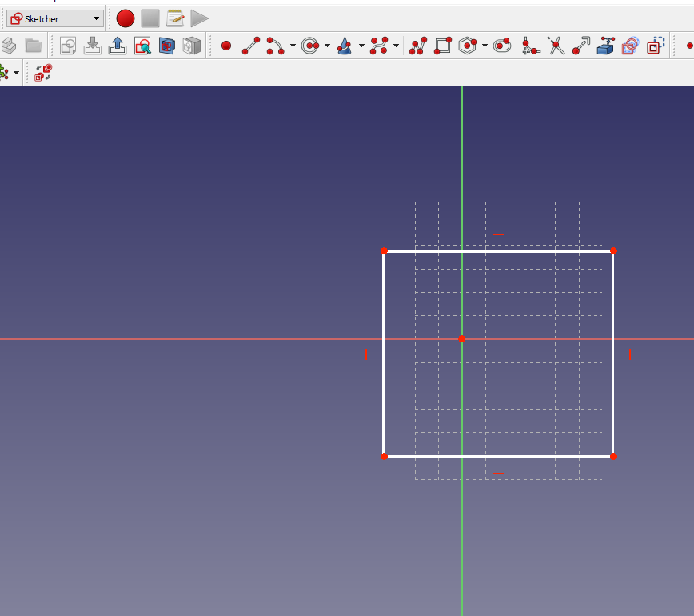Select the red origin point at axis intersection

tap(461, 338)
